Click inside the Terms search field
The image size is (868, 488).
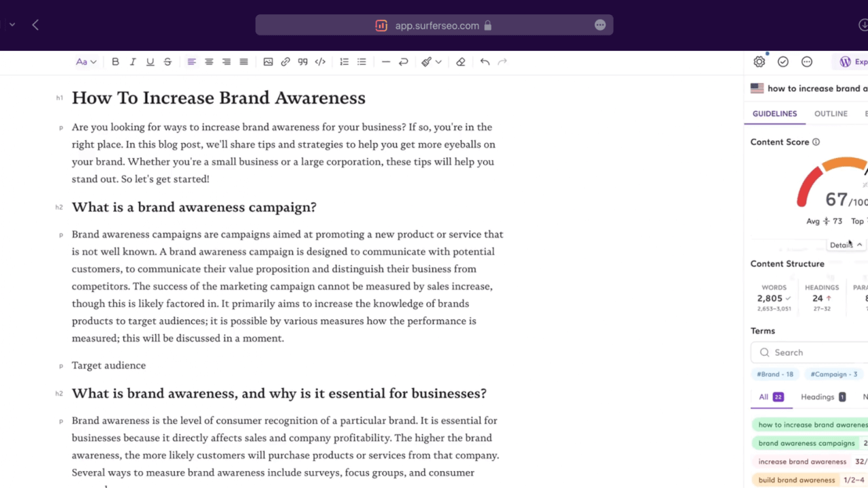tap(811, 352)
